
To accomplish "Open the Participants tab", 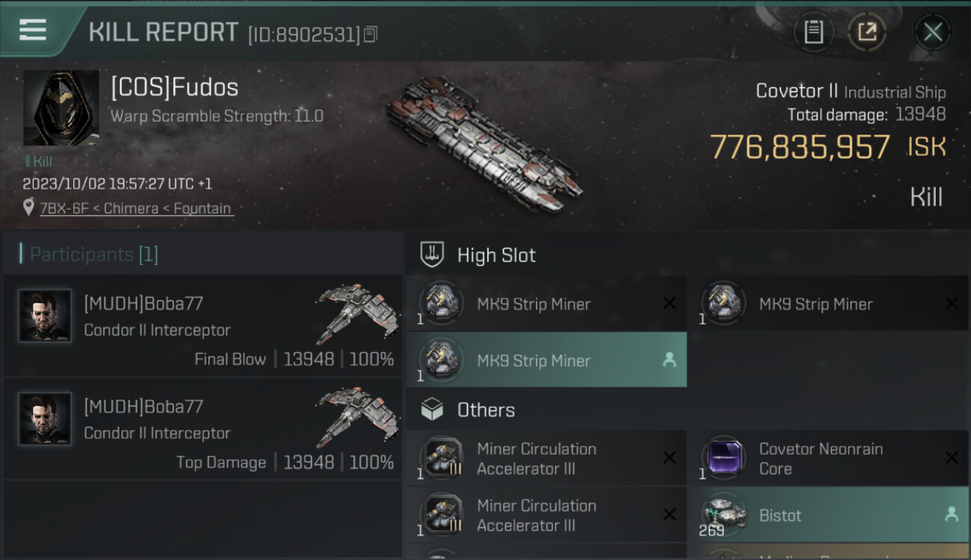I will point(93,255).
